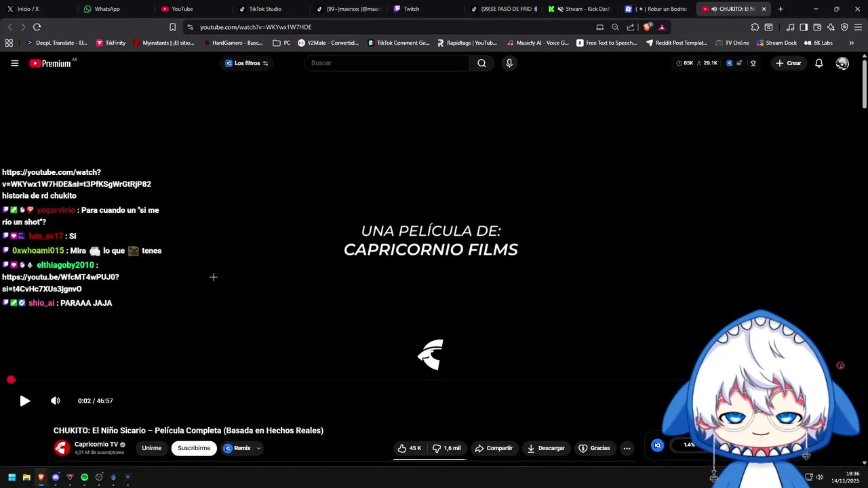Expand the Remix dropdown arrow
The image size is (868, 488).
click(x=258, y=448)
